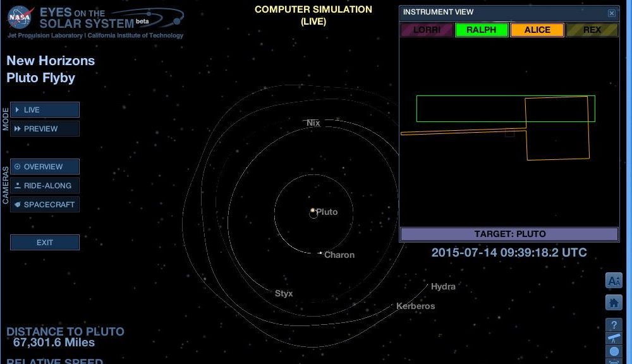Click the Jet Propulsion Laboratory caption
Screen dimensions: 632x364
95,35
